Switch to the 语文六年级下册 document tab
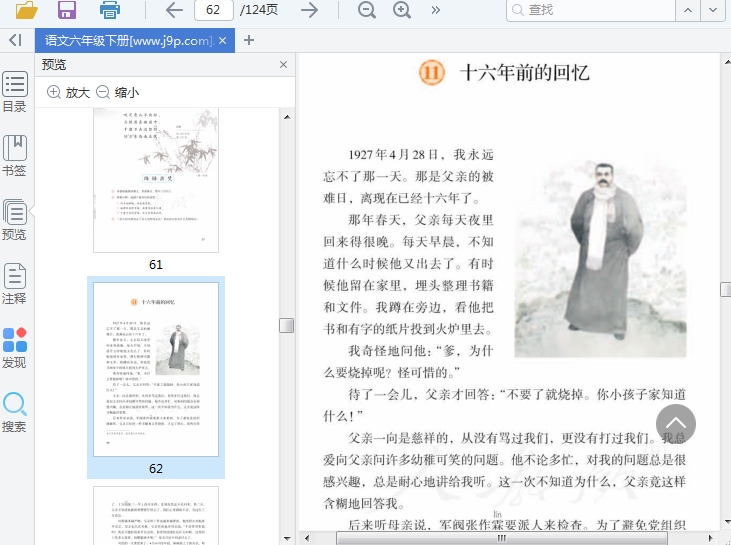This screenshot has width=731, height=545. (127, 41)
